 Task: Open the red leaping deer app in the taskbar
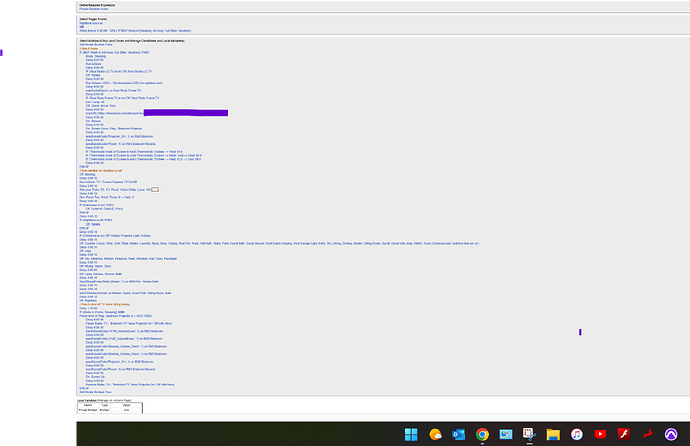point(647,435)
